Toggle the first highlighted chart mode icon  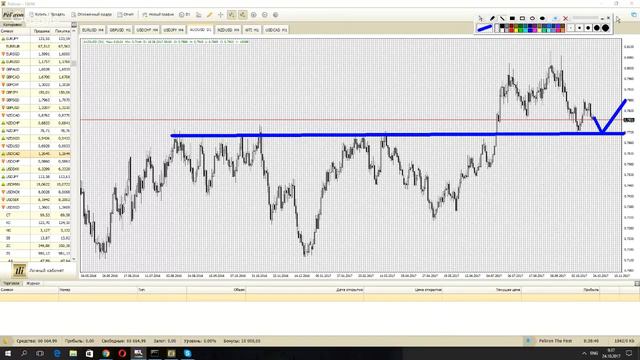pyautogui.click(x=231, y=15)
